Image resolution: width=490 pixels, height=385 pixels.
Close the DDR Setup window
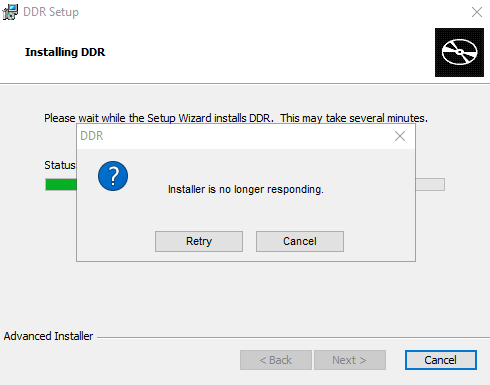coord(477,12)
